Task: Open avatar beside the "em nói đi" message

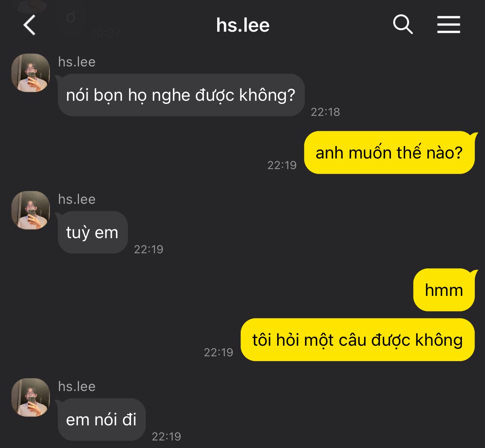Action: (31, 397)
